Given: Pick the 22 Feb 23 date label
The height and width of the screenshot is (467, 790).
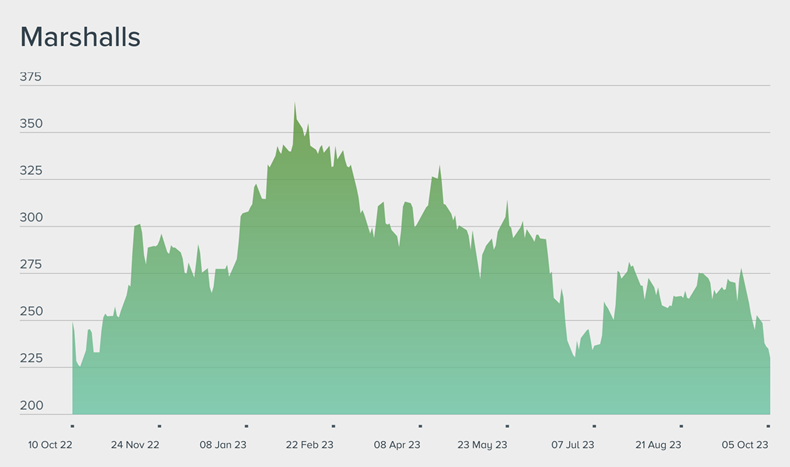Looking at the screenshot, I should coord(310,445).
